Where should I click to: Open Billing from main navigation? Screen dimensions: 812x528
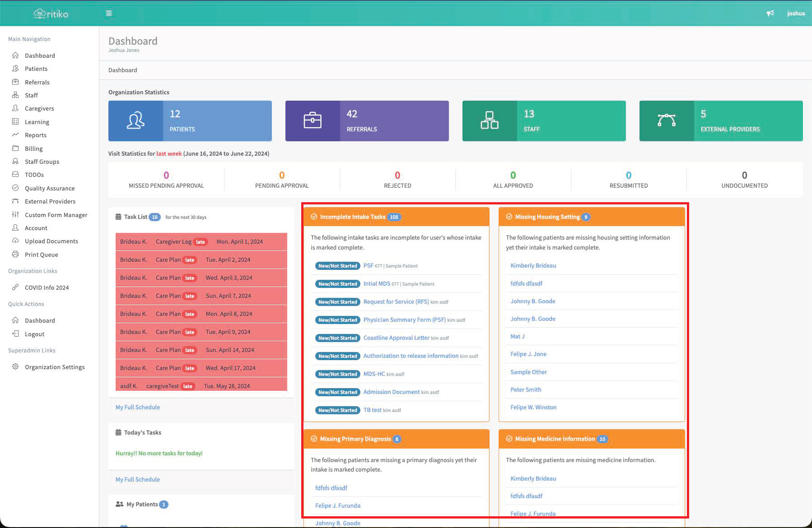click(34, 148)
